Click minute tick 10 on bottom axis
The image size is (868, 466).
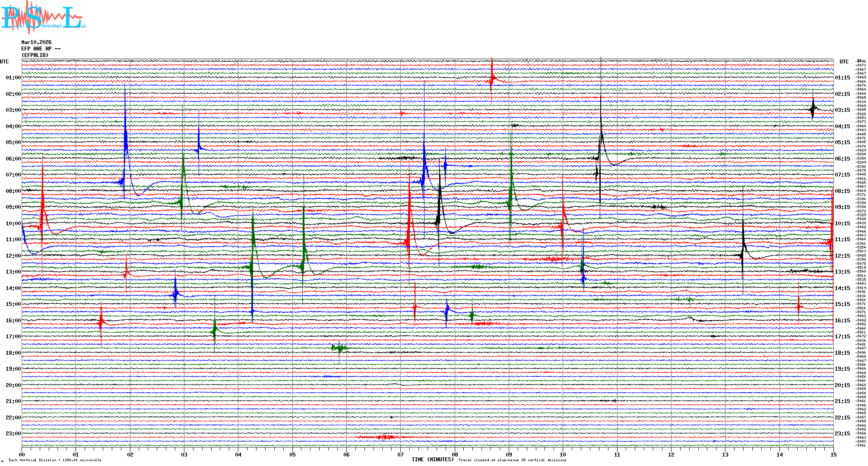[x=563, y=454]
